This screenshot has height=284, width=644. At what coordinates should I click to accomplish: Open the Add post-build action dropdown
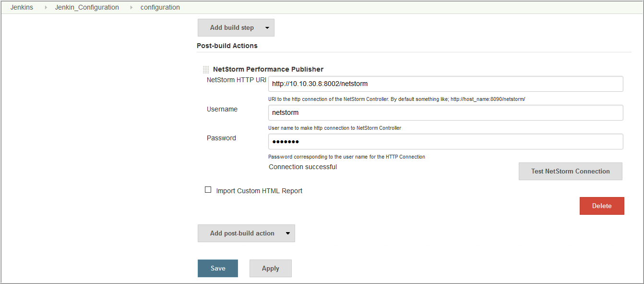point(246,233)
